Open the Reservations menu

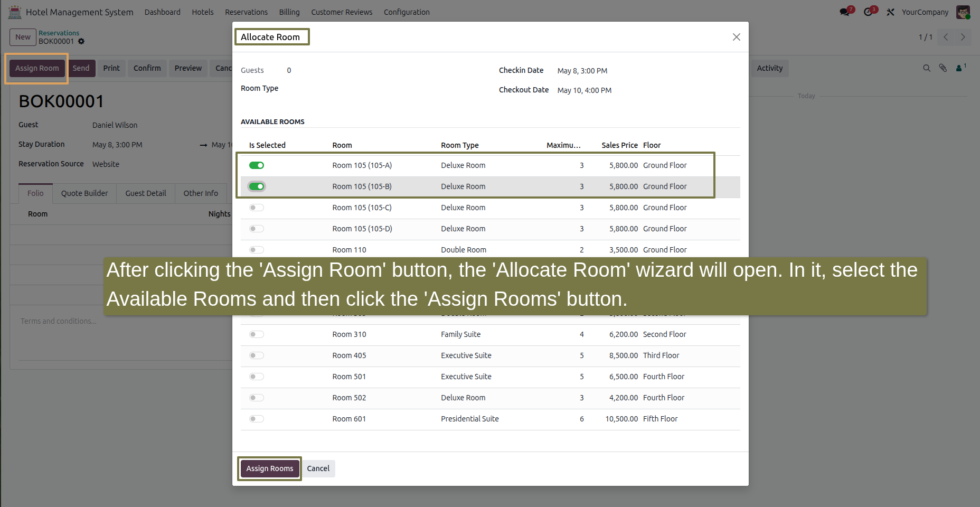tap(246, 12)
